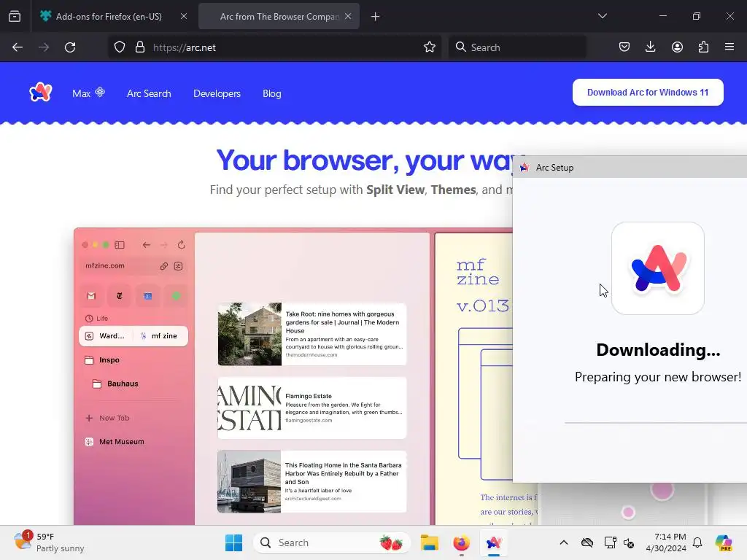Click the site controls icon beside mfzine.com
The width and height of the screenshot is (747, 560).
[x=179, y=266]
